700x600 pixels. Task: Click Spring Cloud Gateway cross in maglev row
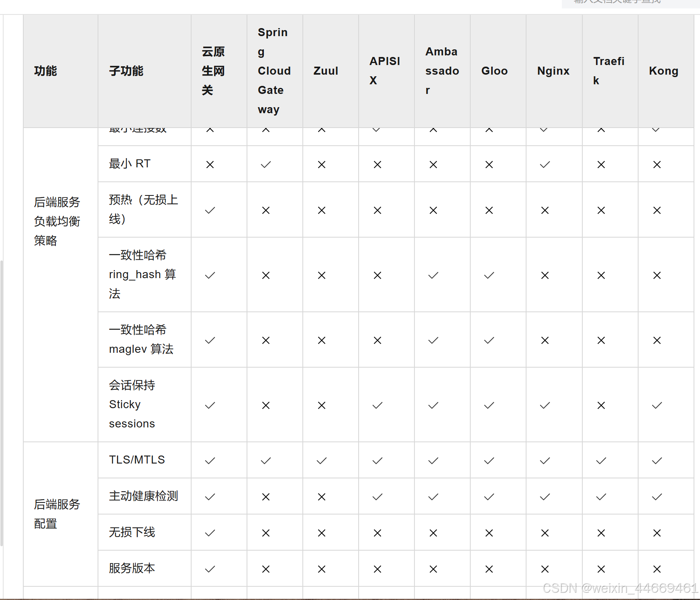click(266, 340)
